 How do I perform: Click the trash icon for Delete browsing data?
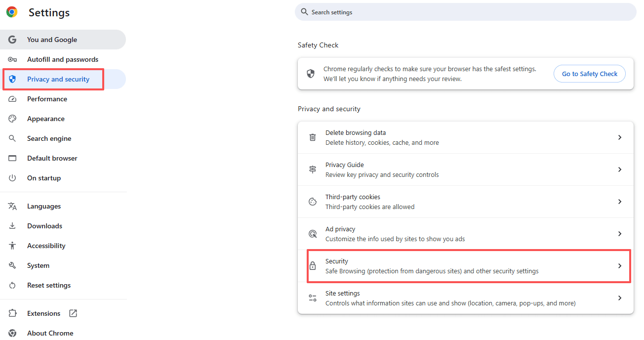[313, 137]
